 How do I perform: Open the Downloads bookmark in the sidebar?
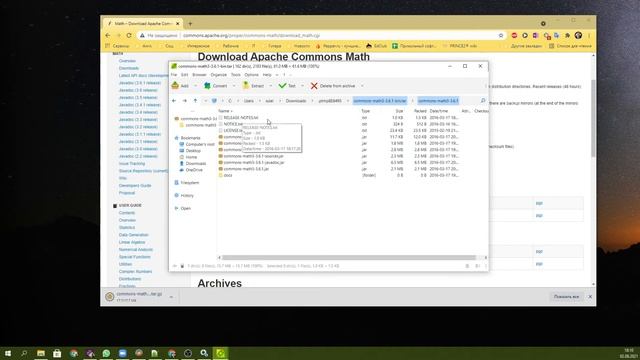(193, 164)
